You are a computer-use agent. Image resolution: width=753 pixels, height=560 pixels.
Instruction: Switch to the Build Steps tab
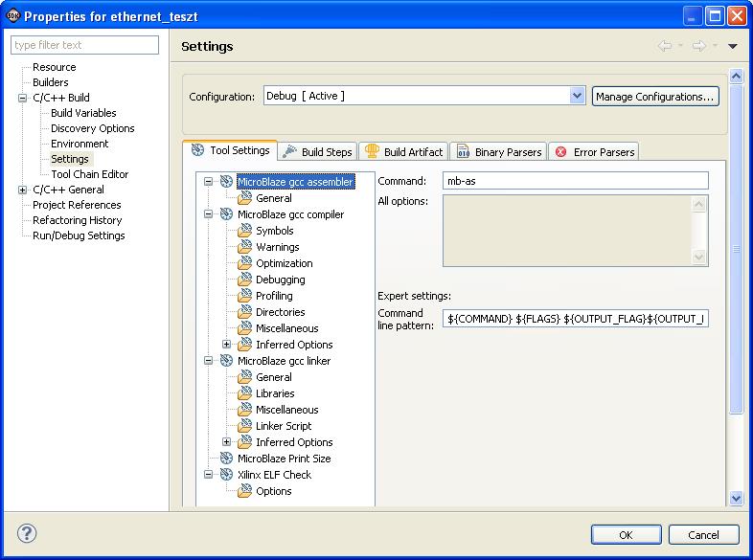pyautogui.click(x=317, y=152)
